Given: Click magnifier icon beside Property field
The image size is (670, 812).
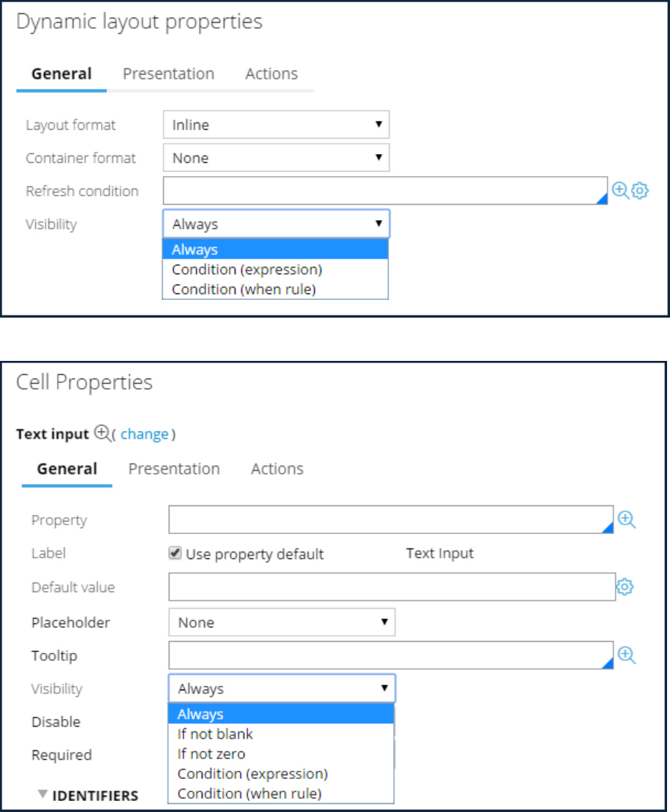Looking at the screenshot, I should coord(626,520).
